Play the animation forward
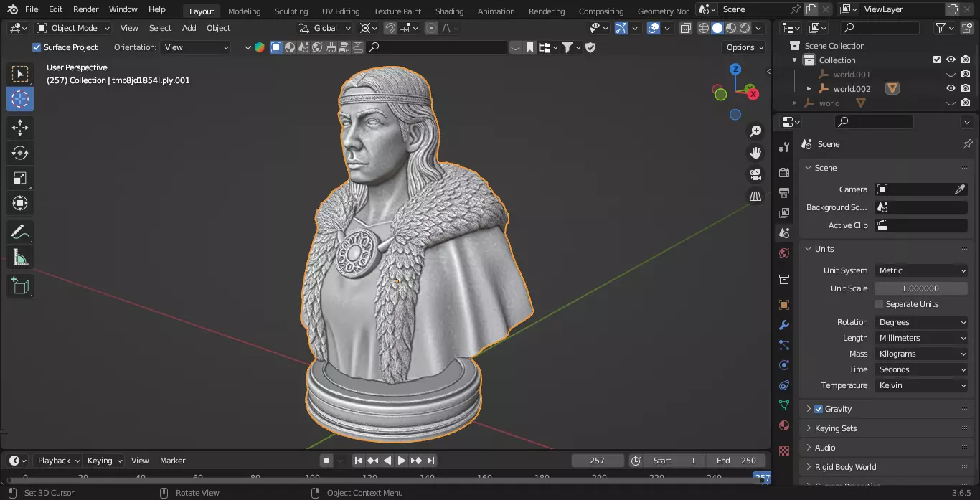Viewport: 980px width, 500px height. [402, 461]
